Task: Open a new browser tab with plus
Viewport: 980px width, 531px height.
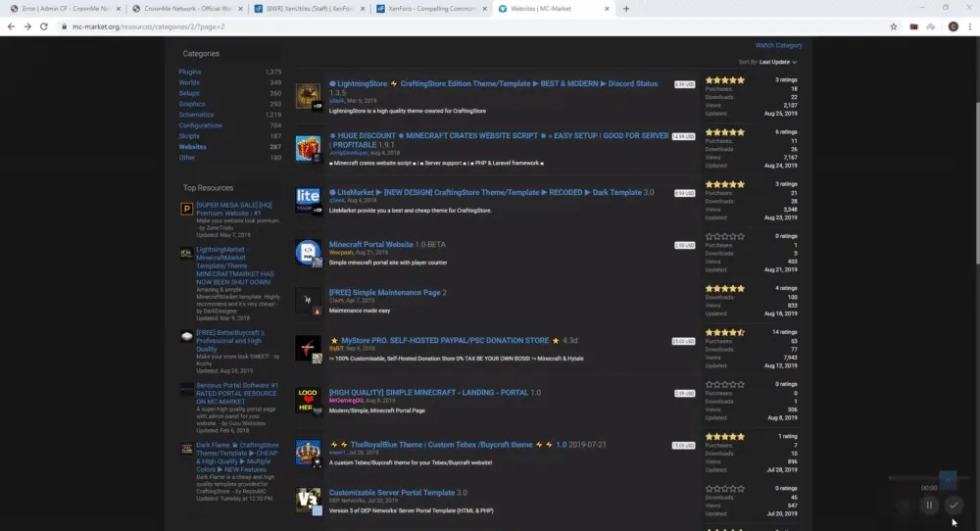Action: 626,9
